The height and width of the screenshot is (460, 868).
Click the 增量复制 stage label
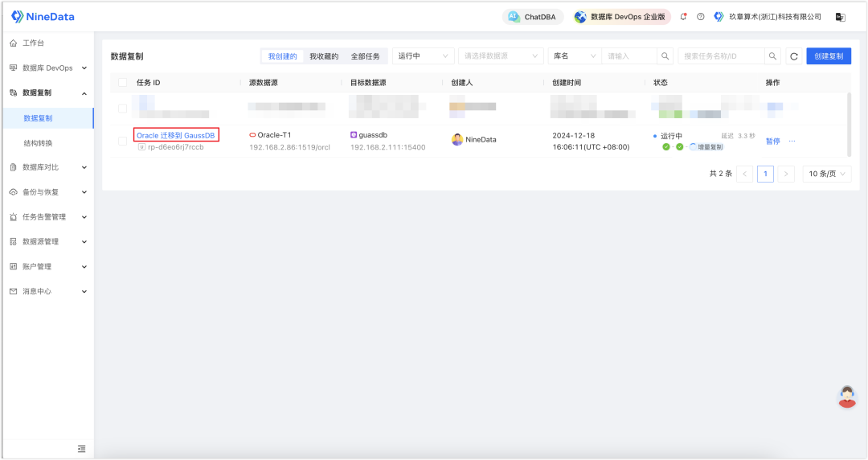pos(710,147)
